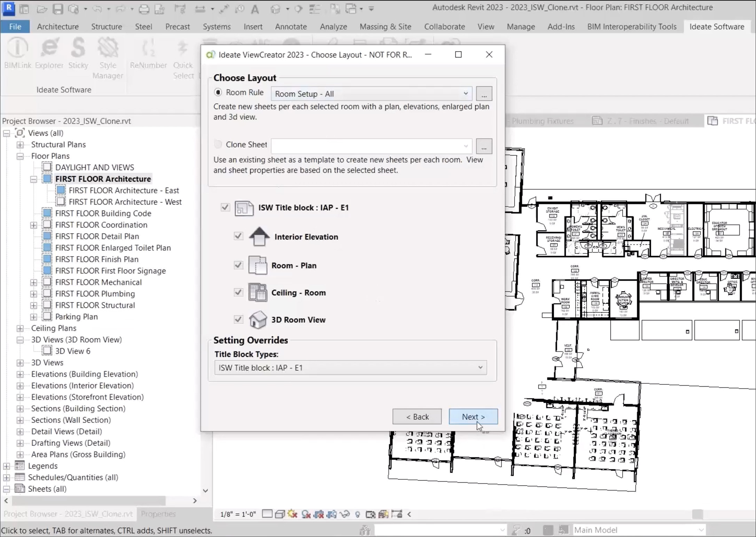
Task: Open the Revit application menu R icon
Action: (x=8, y=8)
